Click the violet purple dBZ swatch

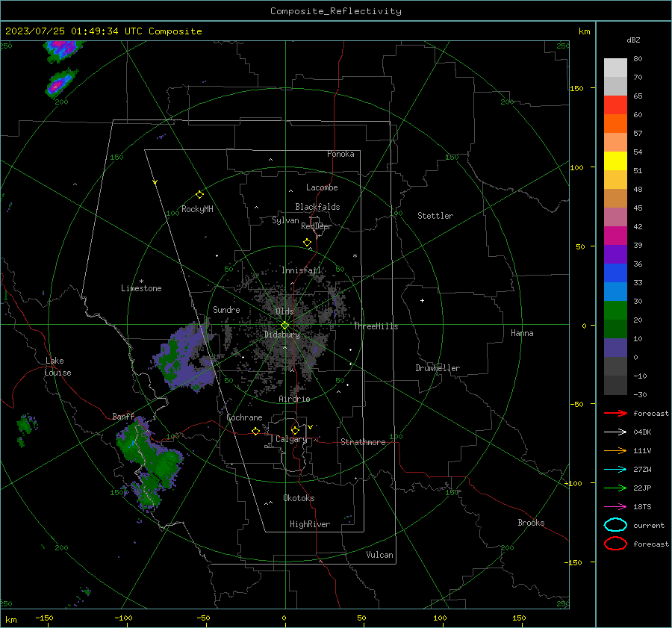click(x=615, y=254)
